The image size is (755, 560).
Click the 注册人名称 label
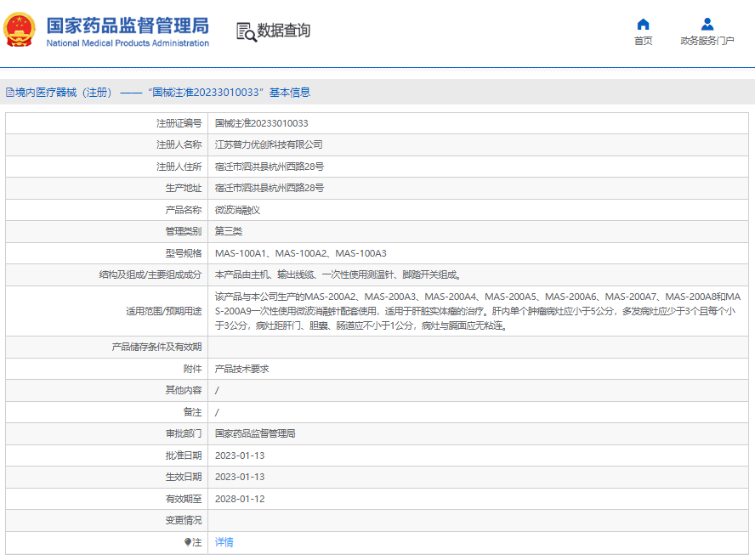coord(179,144)
